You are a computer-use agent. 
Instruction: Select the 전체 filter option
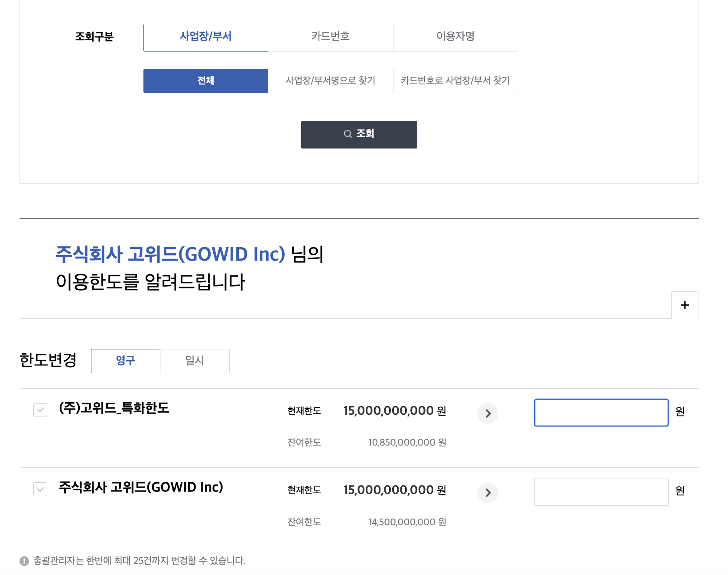(205, 81)
